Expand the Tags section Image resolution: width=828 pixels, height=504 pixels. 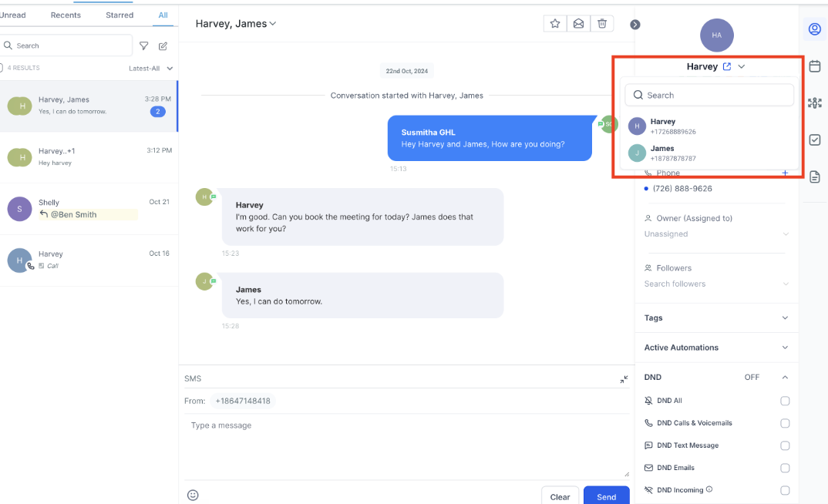point(785,318)
